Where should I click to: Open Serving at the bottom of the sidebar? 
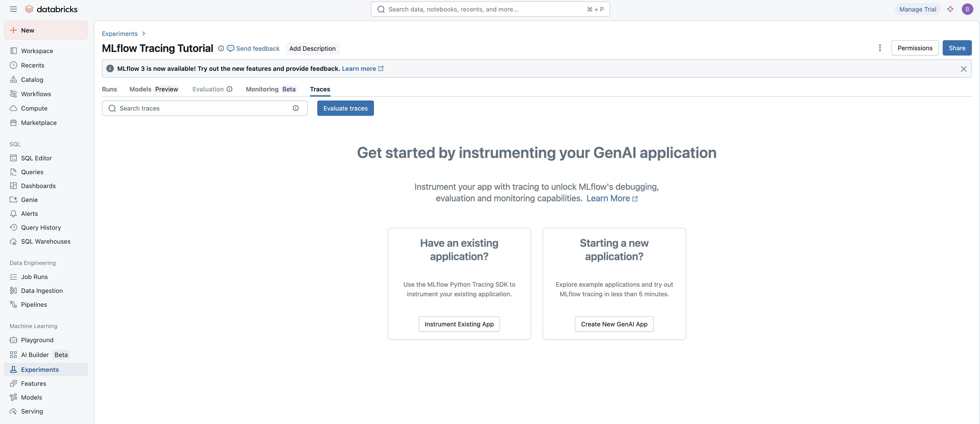[x=32, y=411]
